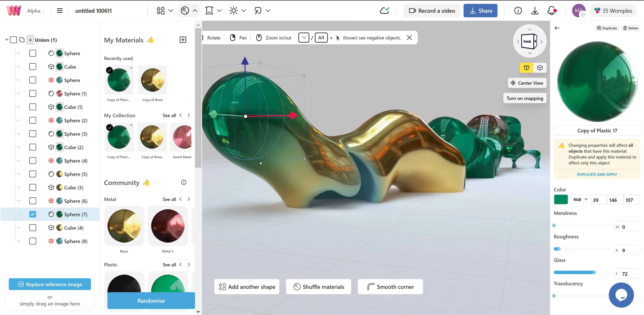The image size is (644, 315).
Task: Click Duplicate and Apply link
Action: tap(597, 174)
